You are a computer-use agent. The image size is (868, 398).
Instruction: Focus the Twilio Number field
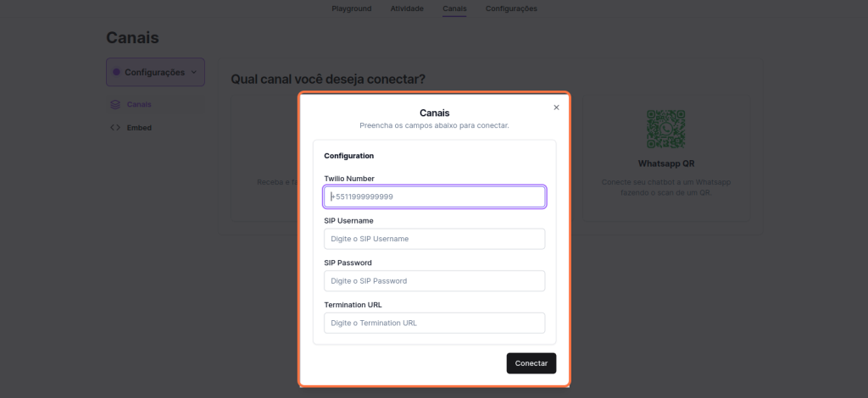tap(434, 196)
